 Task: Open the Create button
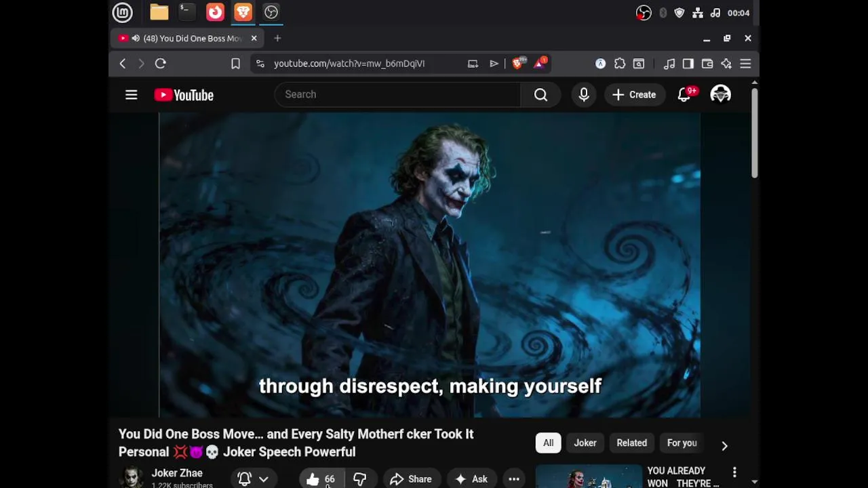pos(634,95)
